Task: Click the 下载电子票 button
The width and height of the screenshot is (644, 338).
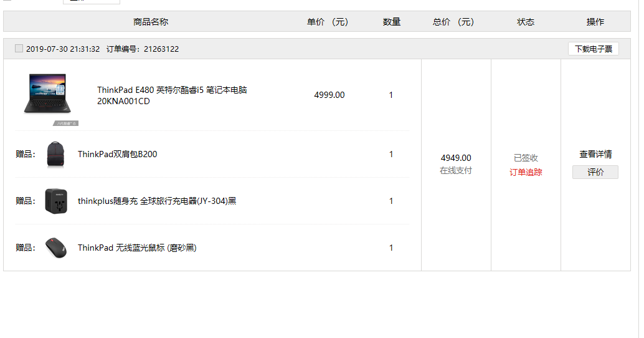Action: point(594,49)
